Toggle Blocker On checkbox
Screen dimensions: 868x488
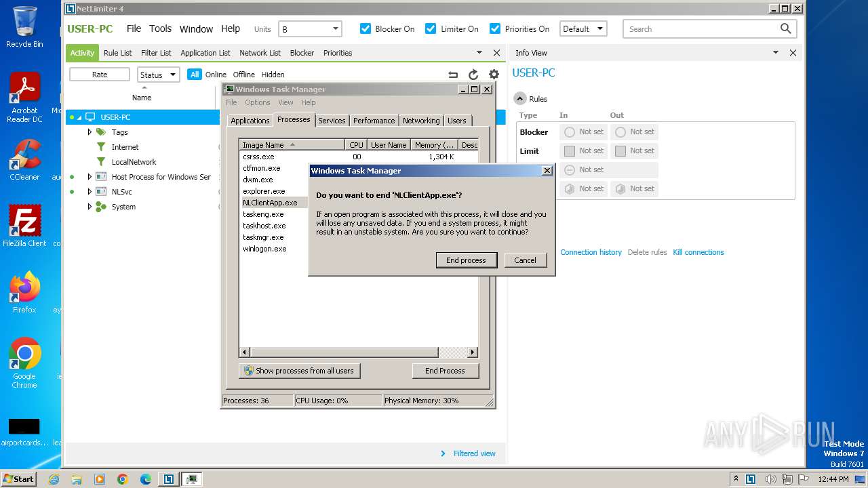pyautogui.click(x=366, y=28)
